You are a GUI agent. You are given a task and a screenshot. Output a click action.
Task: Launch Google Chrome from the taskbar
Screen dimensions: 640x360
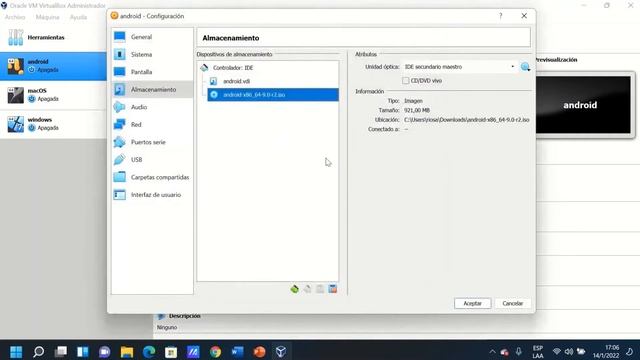click(215, 351)
